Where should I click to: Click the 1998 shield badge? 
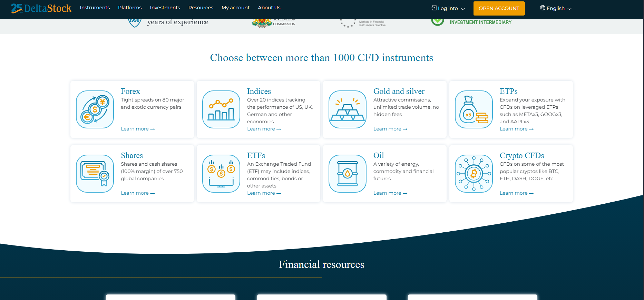[x=135, y=23]
